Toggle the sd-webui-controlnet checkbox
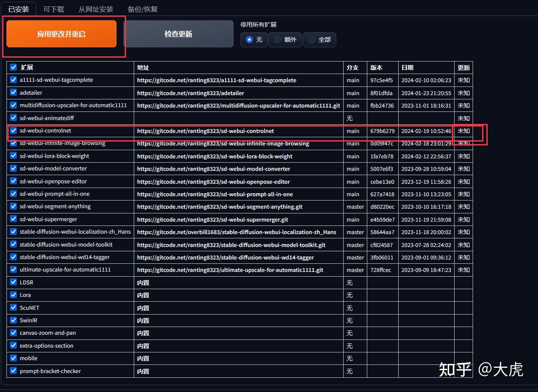Screen dimensions: 538x392 pyautogui.click(x=13, y=131)
